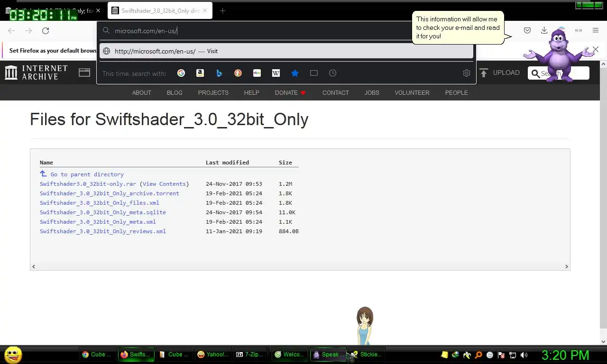Open ABOUT in archive menu
607x364 pixels.
pyautogui.click(x=142, y=93)
